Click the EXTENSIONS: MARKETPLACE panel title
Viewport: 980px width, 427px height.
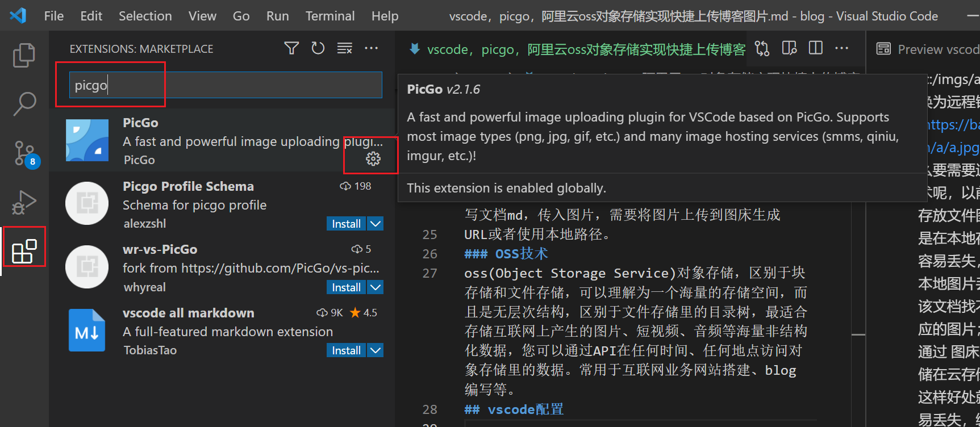(x=141, y=49)
